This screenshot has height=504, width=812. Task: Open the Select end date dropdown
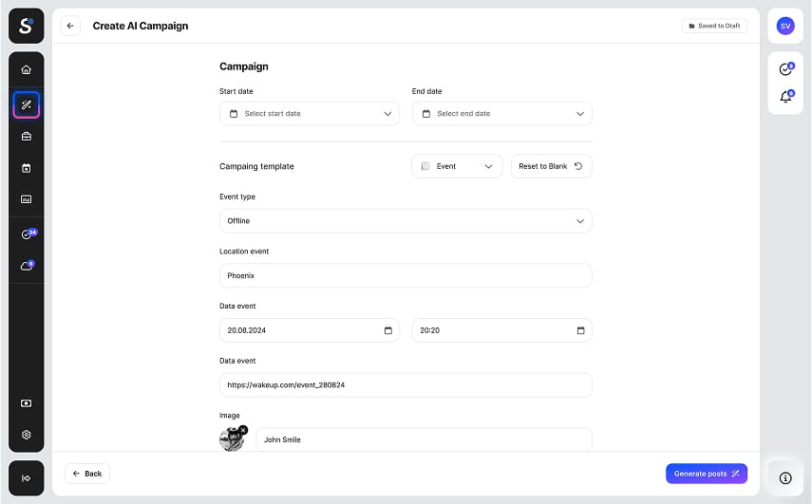coord(501,114)
